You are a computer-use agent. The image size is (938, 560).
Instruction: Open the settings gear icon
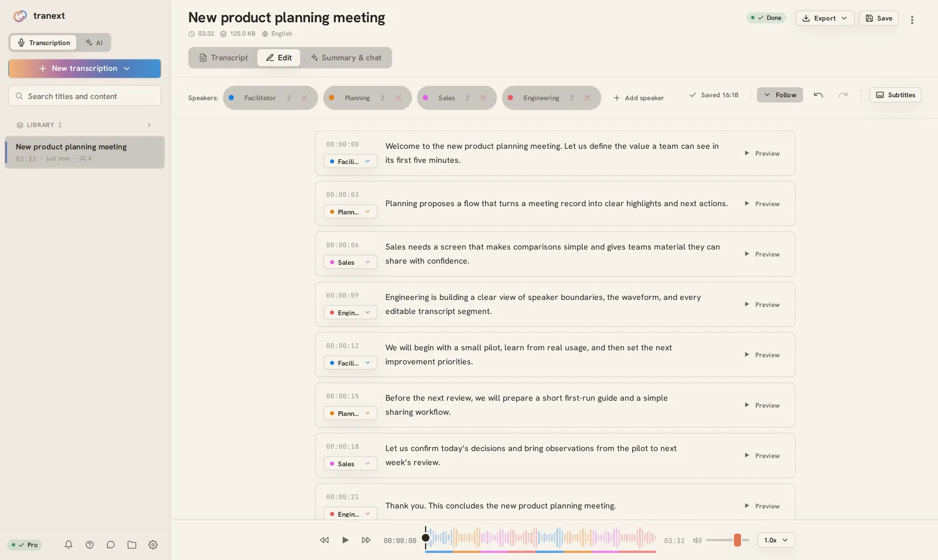click(x=153, y=545)
